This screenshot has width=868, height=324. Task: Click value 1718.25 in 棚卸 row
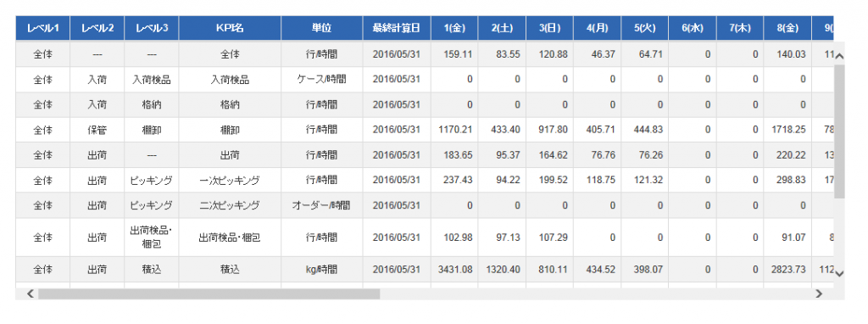tap(789, 130)
